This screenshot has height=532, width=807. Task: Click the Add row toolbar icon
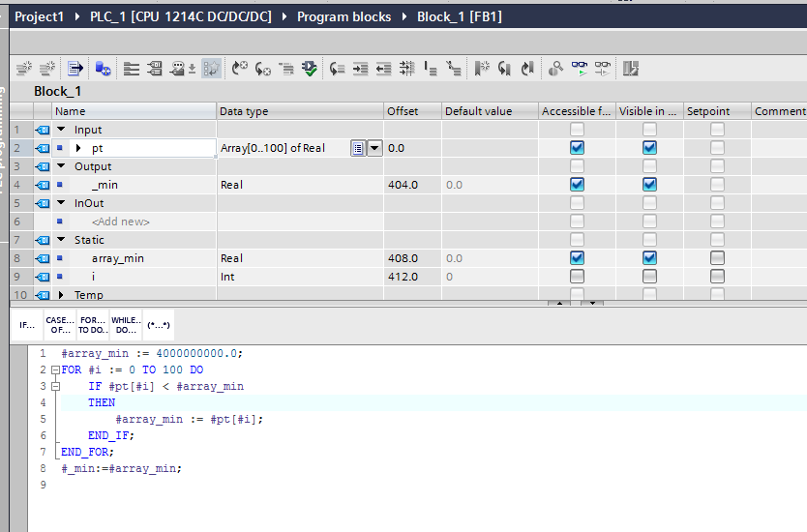(x=47, y=69)
